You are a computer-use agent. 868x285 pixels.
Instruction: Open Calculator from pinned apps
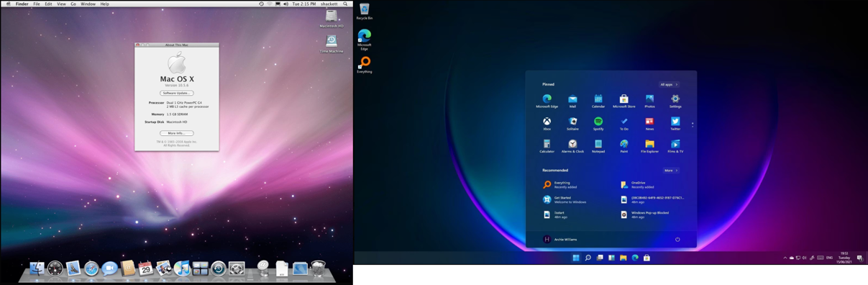point(547,146)
